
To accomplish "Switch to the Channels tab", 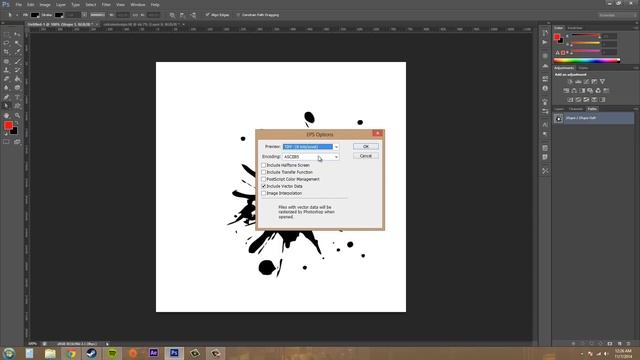I will (576, 109).
